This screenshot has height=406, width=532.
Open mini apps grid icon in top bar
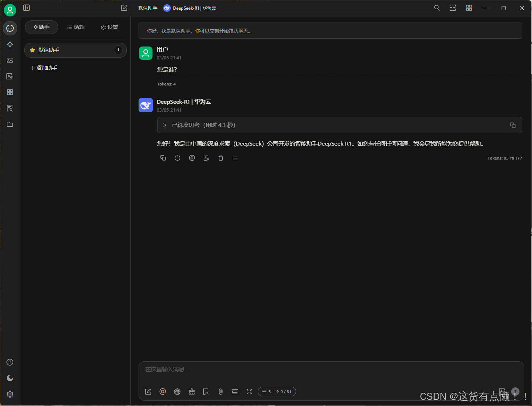click(469, 8)
